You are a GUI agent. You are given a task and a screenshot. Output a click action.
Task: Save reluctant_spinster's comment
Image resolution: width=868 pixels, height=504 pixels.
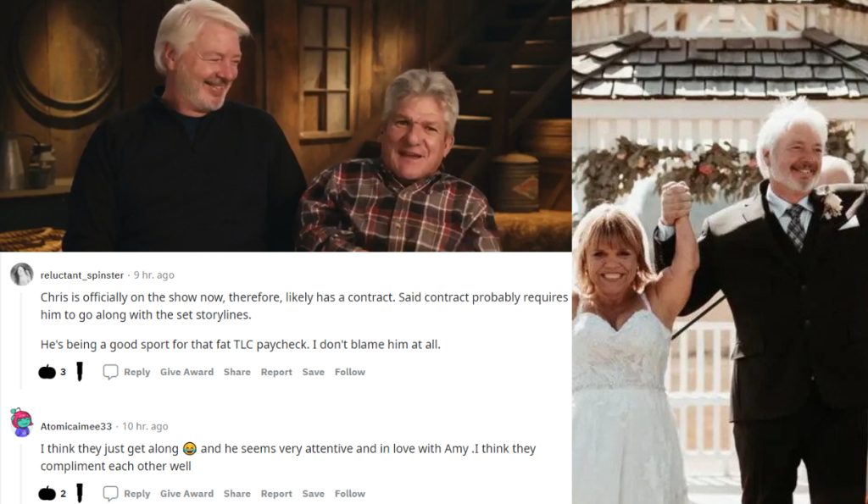[314, 373]
